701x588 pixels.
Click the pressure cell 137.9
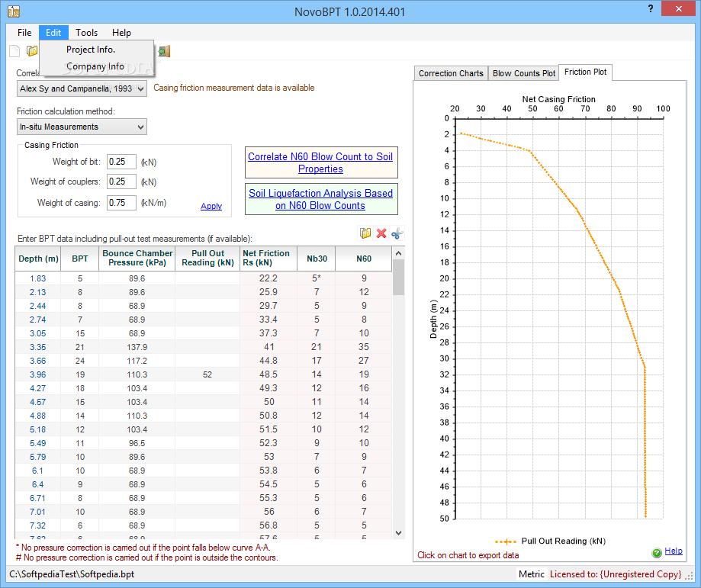click(137, 347)
